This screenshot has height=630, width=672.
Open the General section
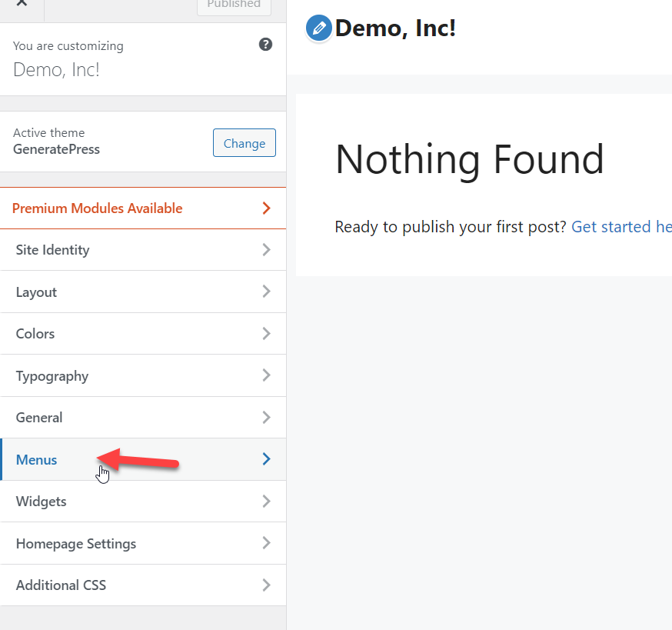(143, 417)
